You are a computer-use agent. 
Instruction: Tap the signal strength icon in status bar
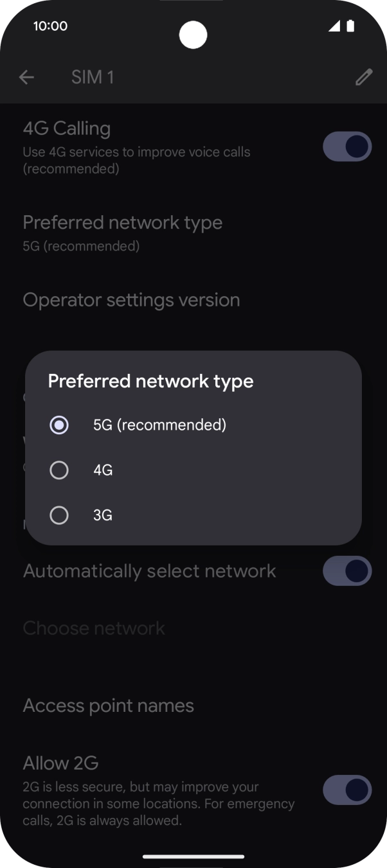(x=335, y=26)
